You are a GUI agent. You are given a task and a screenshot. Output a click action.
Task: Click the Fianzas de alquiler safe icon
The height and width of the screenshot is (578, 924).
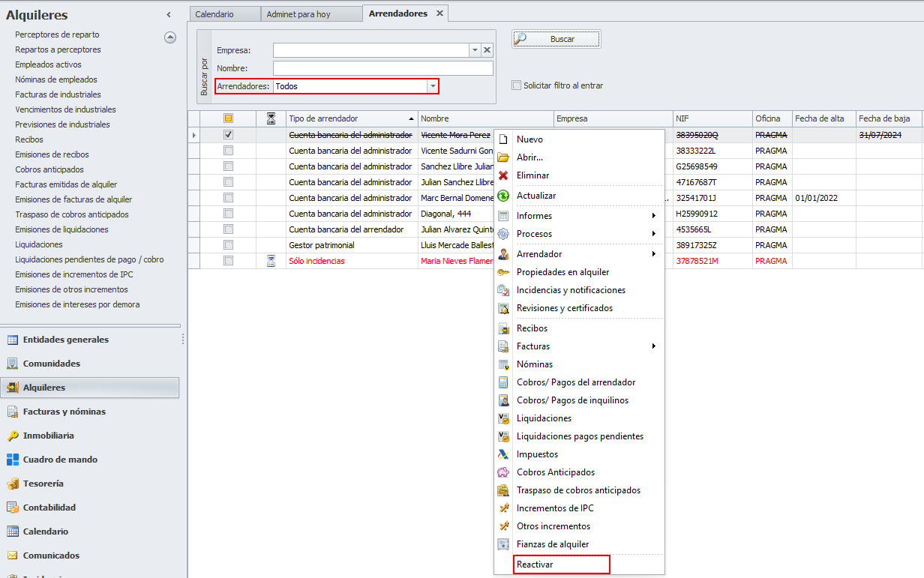click(504, 544)
